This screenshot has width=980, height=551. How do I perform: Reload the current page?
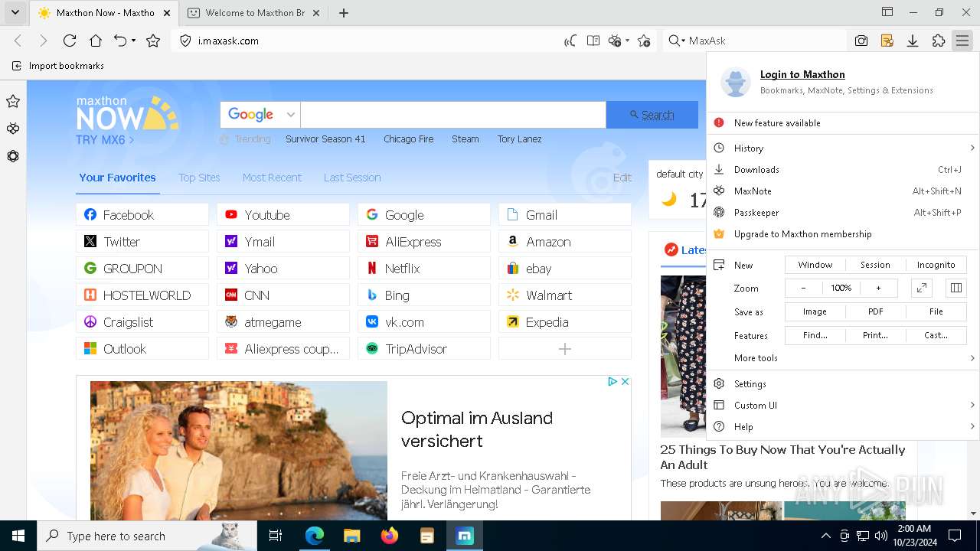[70, 41]
